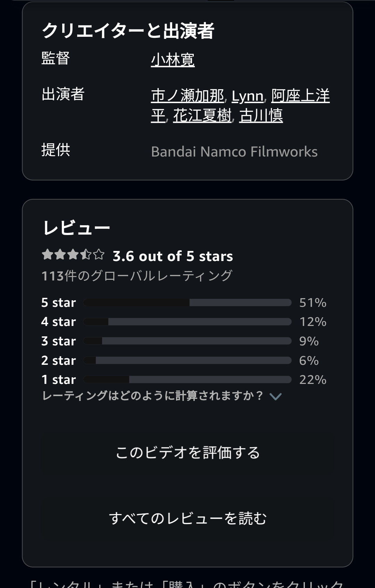Open cast member 市ノ瀬加那 page

tap(187, 96)
